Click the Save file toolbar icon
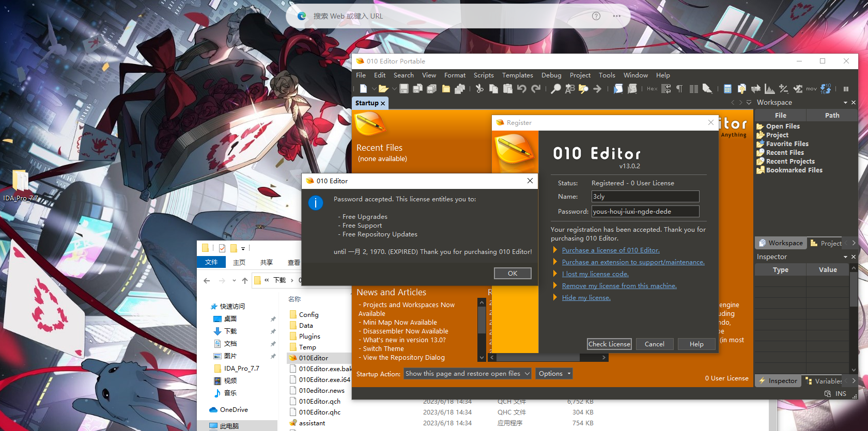This screenshot has height=431, width=868. 404,89
